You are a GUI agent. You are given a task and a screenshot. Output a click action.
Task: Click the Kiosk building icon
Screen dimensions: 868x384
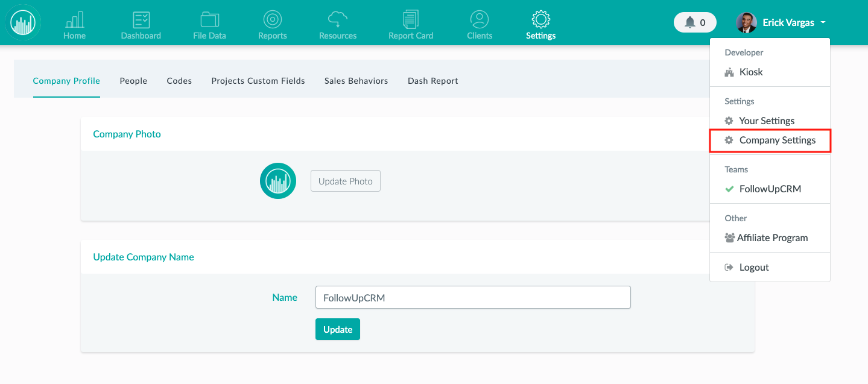coord(729,72)
